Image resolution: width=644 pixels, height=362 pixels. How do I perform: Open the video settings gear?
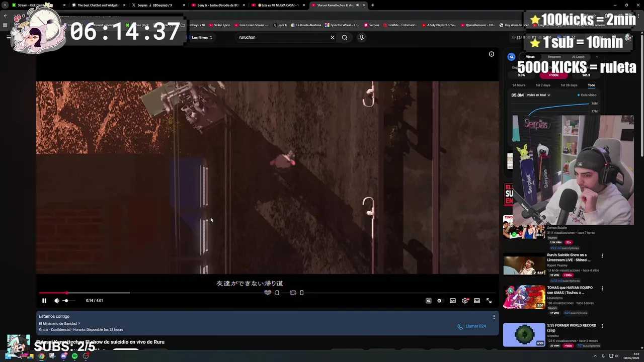coord(465,301)
